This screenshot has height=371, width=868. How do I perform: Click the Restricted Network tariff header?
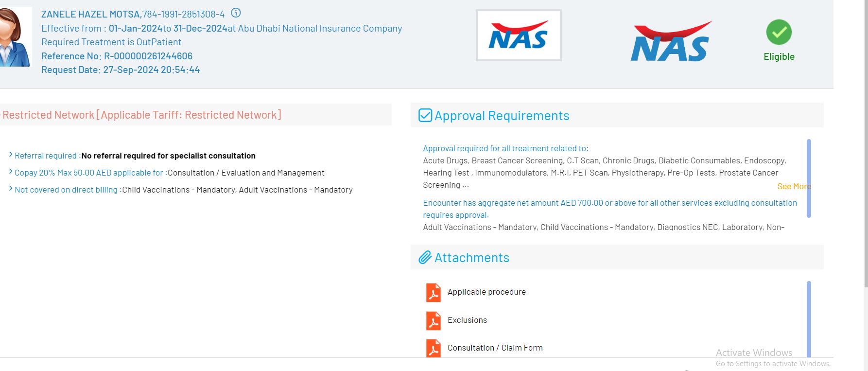pos(142,115)
